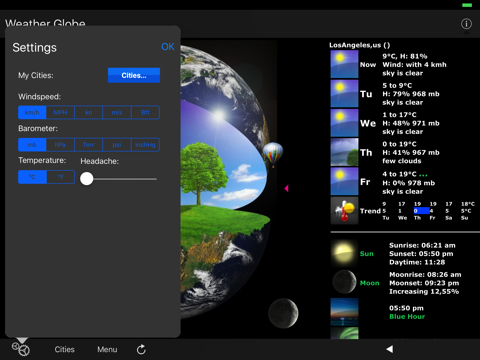Select psi barometer unit
The width and height of the screenshot is (480, 360).
tap(117, 145)
